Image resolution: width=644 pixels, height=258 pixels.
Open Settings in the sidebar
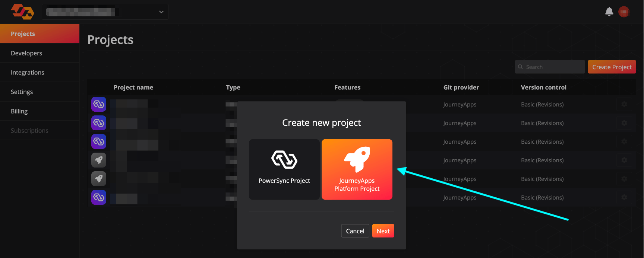40,92
